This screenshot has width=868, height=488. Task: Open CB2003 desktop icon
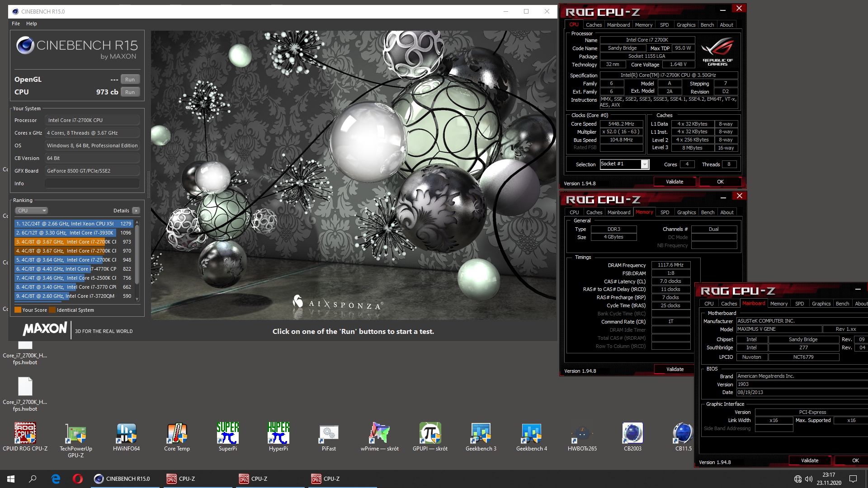[633, 436]
